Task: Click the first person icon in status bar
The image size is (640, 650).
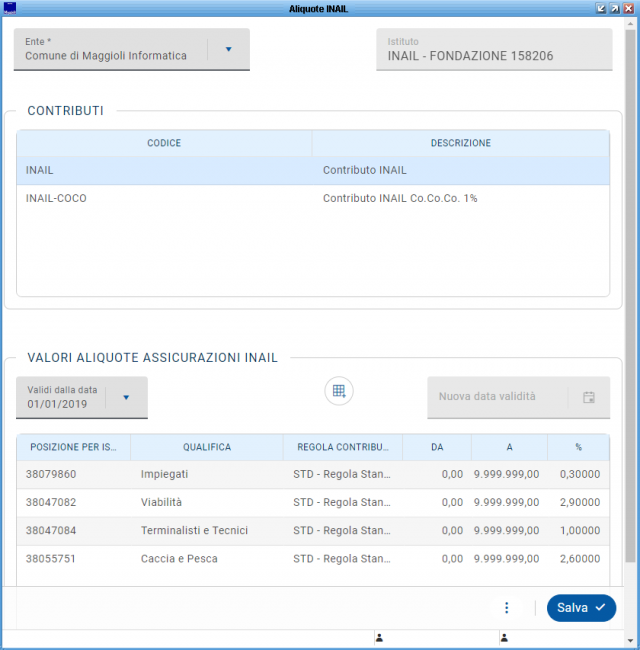Action: 379,637
